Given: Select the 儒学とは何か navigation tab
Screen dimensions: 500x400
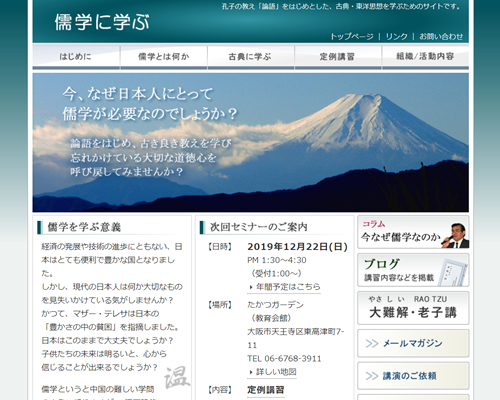Looking at the screenshot, I should coord(164,57).
